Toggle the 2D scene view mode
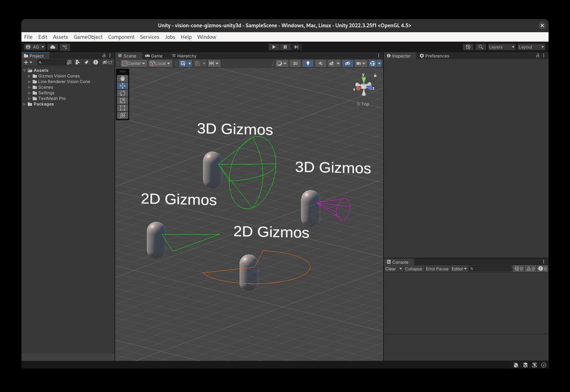The height and width of the screenshot is (392, 570). tap(296, 63)
